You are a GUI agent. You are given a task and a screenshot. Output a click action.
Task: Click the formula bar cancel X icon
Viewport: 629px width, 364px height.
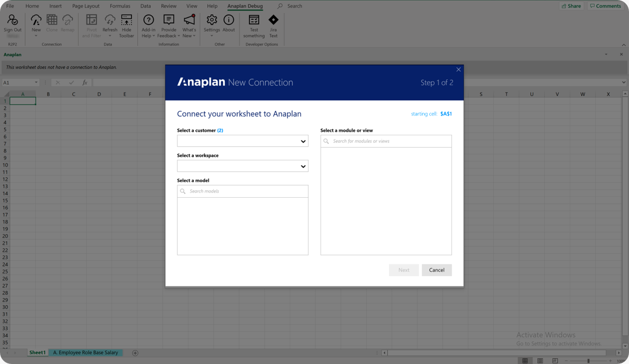(58, 83)
